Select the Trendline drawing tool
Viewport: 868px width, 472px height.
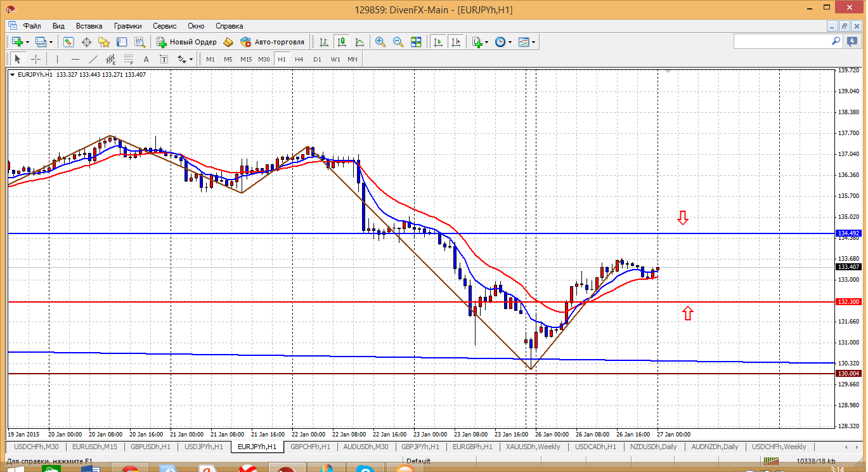click(93, 59)
